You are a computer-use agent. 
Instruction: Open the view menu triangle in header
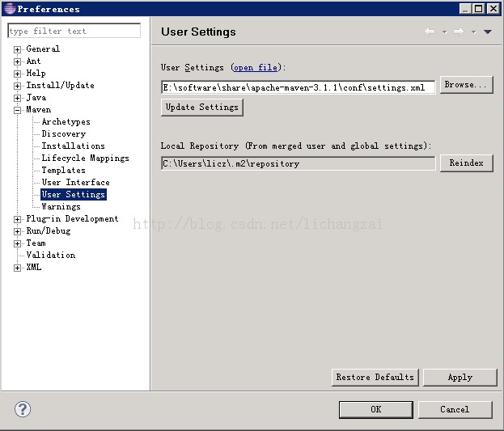(x=487, y=32)
